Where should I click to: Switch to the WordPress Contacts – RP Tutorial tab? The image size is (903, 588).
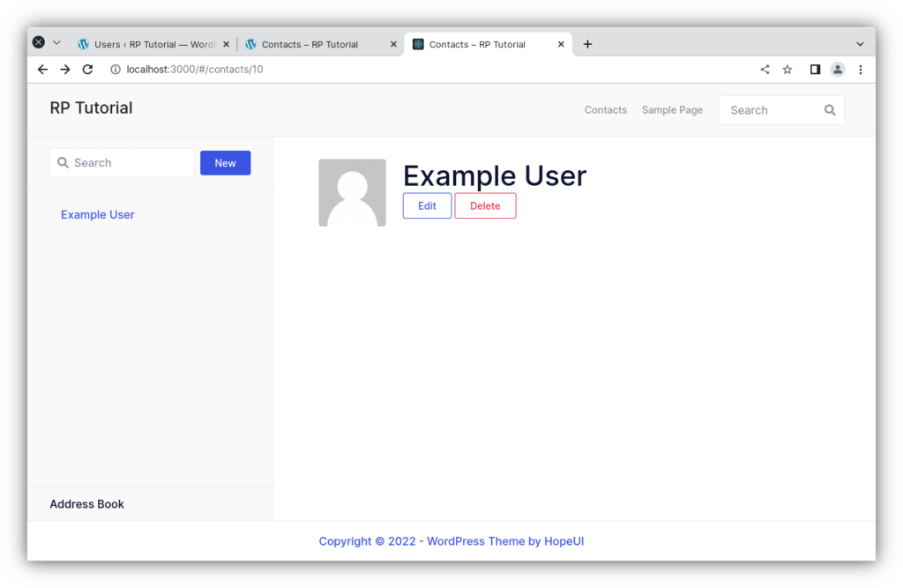click(x=321, y=44)
